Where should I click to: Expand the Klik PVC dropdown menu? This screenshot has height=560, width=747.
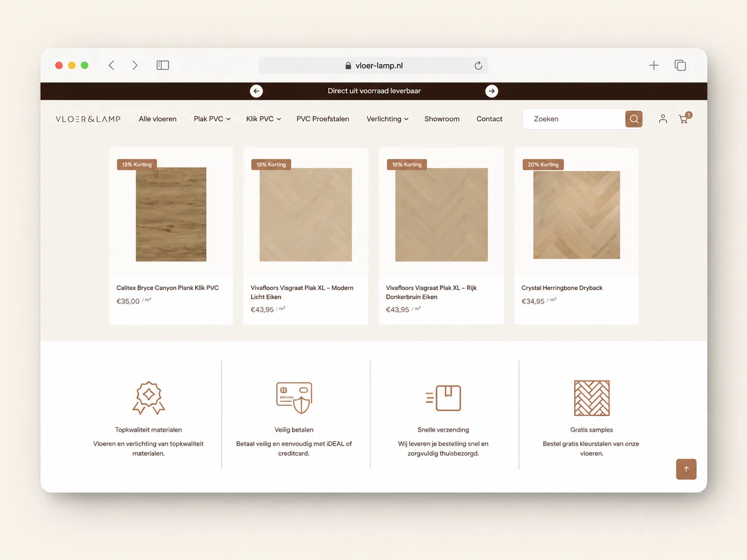(x=264, y=119)
